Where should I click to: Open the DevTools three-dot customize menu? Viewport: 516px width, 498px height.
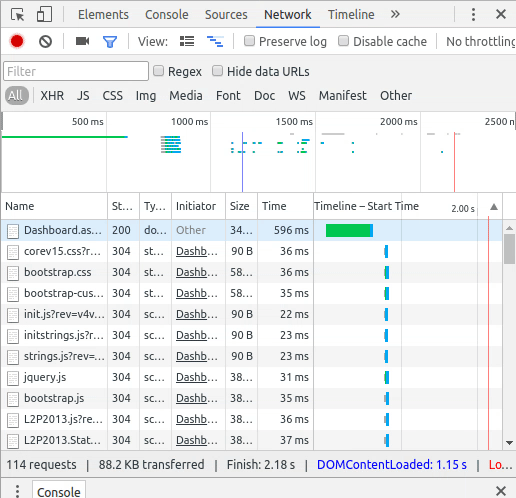tap(473, 15)
